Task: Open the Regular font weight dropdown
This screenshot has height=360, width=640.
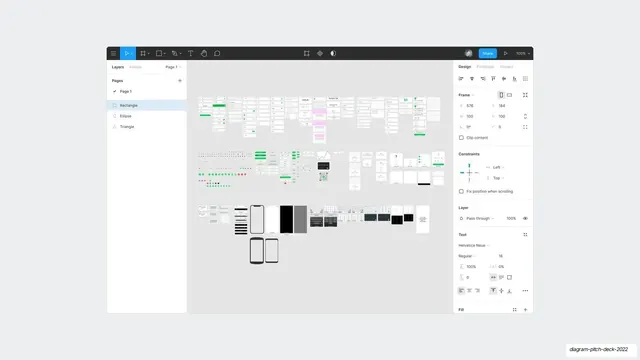Action: 467,256
